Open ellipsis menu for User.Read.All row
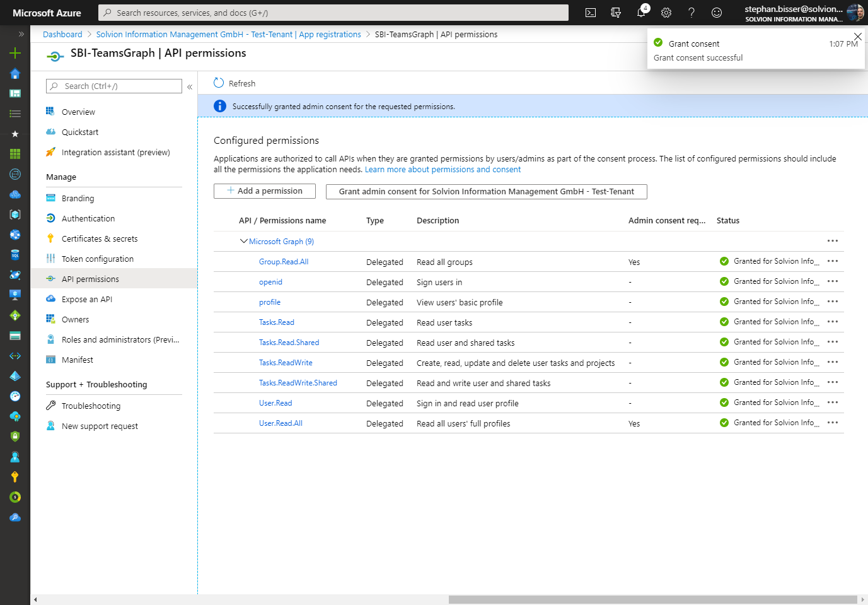This screenshot has width=868, height=605. [x=833, y=423]
